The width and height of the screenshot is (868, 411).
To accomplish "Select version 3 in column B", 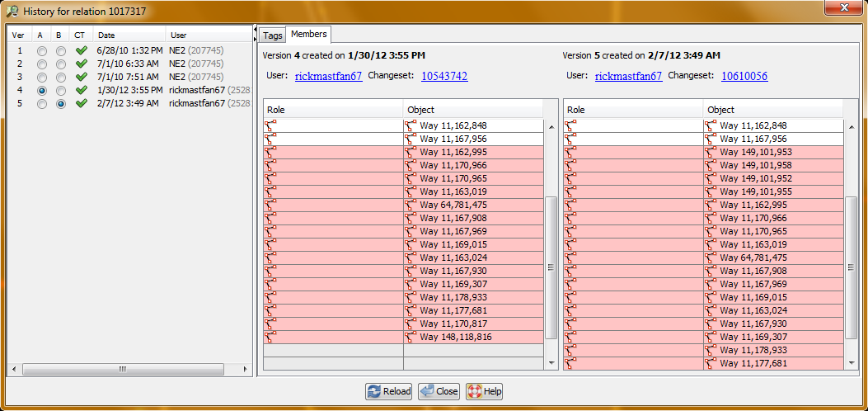I will point(61,78).
